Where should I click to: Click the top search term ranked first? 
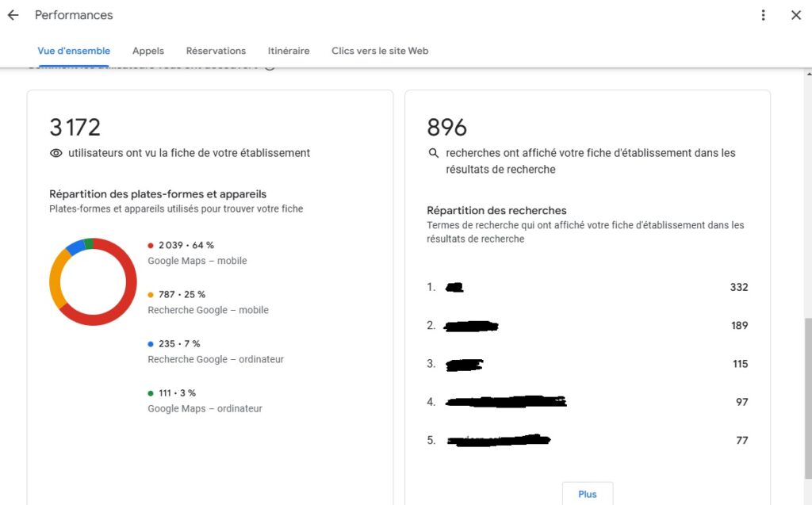click(x=456, y=287)
